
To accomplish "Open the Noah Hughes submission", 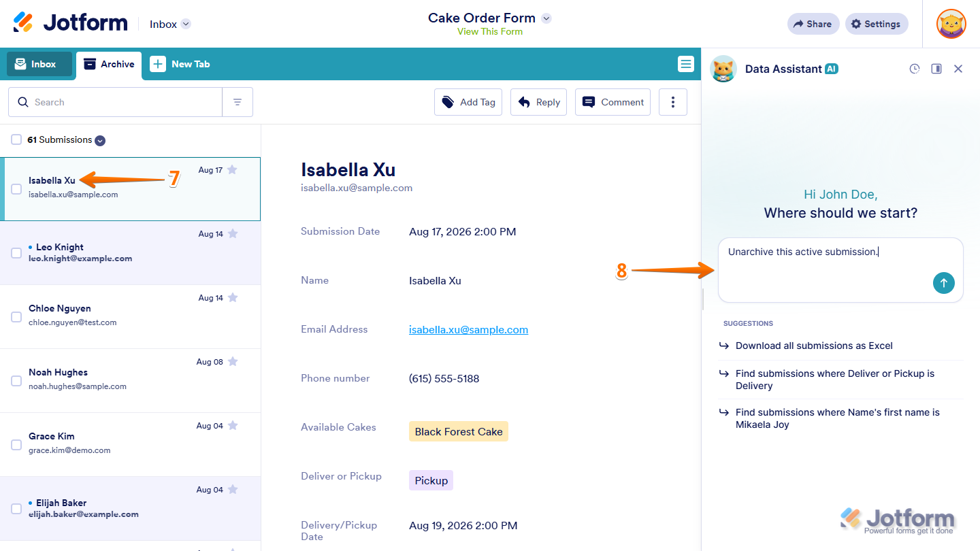I will [x=130, y=381].
